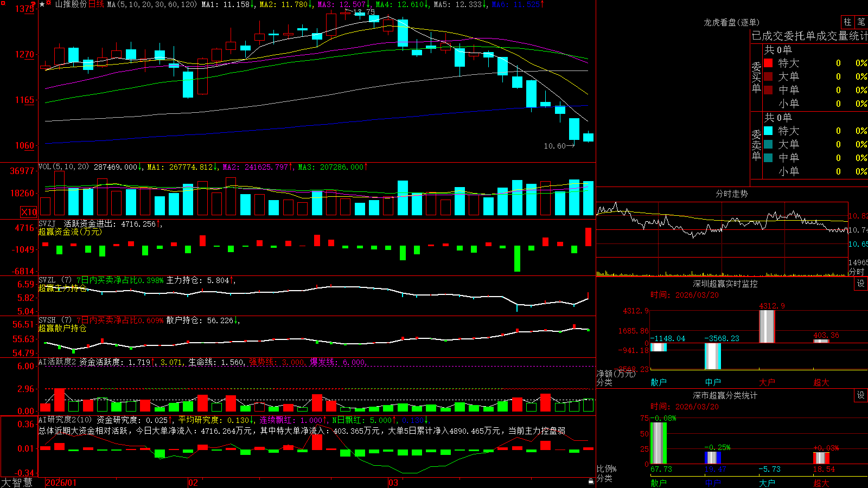Click the -3568.23 中户 bar in 实时监控

click(712, 356)
